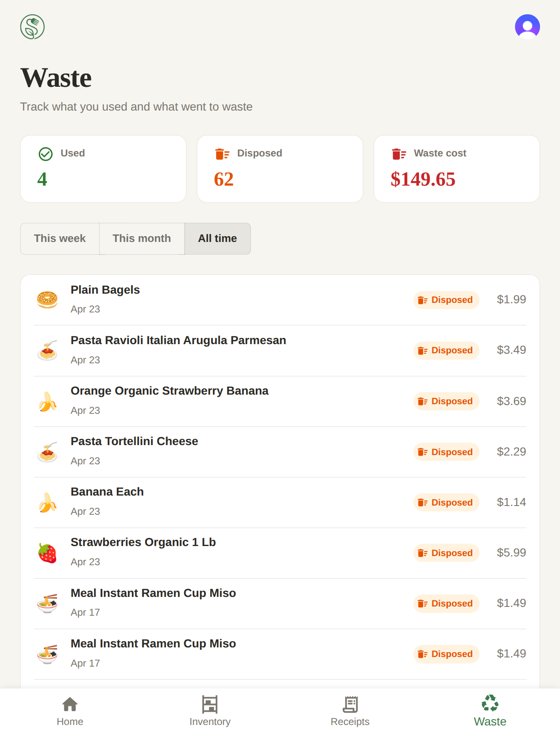Click the strawberry emoji icon
This screenshot has width=560, height=735.
(x=47, y=553)
